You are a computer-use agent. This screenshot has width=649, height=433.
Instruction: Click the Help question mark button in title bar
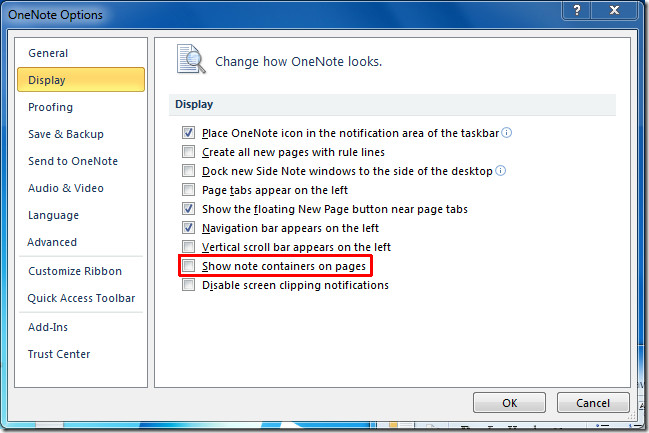[576, 10]
